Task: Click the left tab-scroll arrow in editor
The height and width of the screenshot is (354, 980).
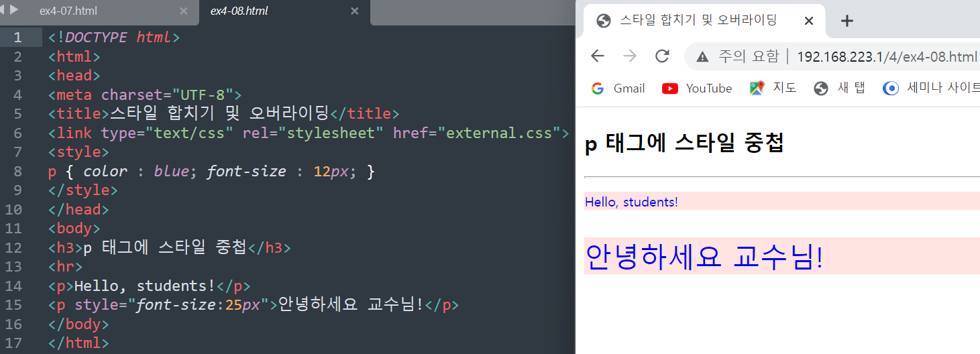Action: (3, 9)
